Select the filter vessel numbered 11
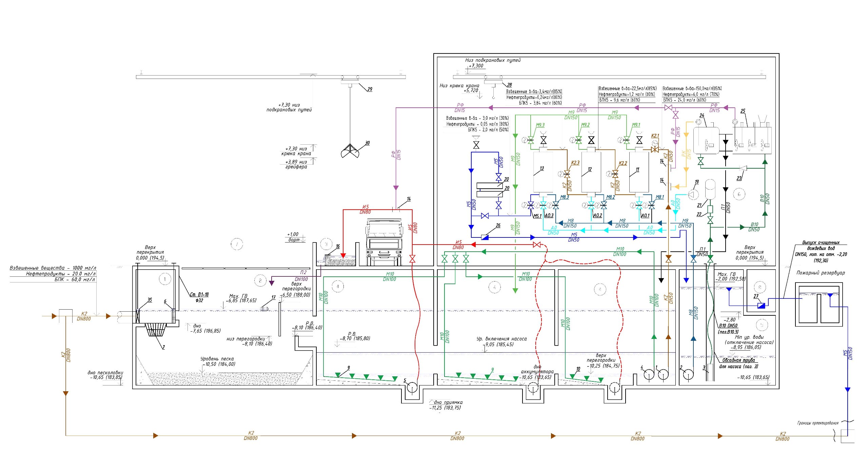Viewport: 868px width, 460px height. point(639,172)
